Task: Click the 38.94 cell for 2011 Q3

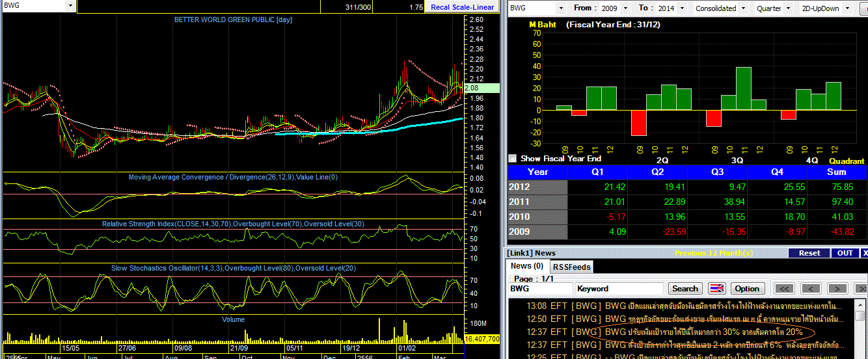Action: coord(718,202)
